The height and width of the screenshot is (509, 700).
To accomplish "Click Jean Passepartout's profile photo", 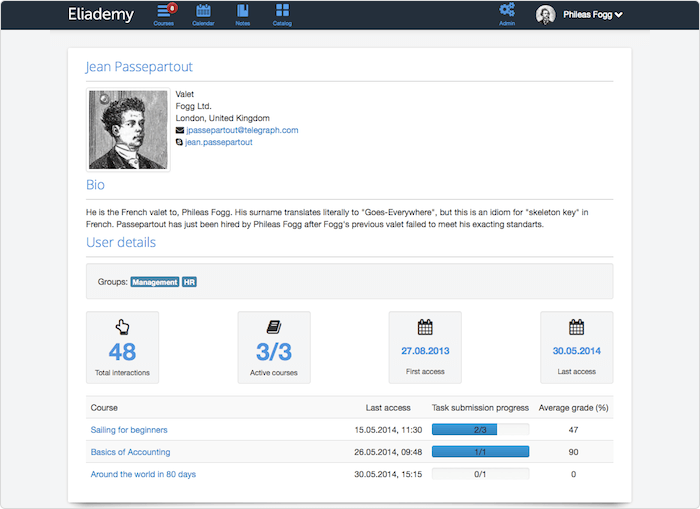I will pos(128,129).
